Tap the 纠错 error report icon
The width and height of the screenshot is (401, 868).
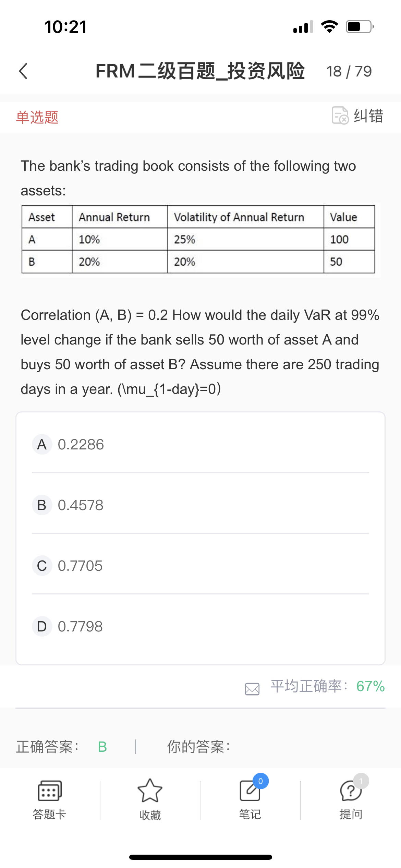[x=340, y=116]
